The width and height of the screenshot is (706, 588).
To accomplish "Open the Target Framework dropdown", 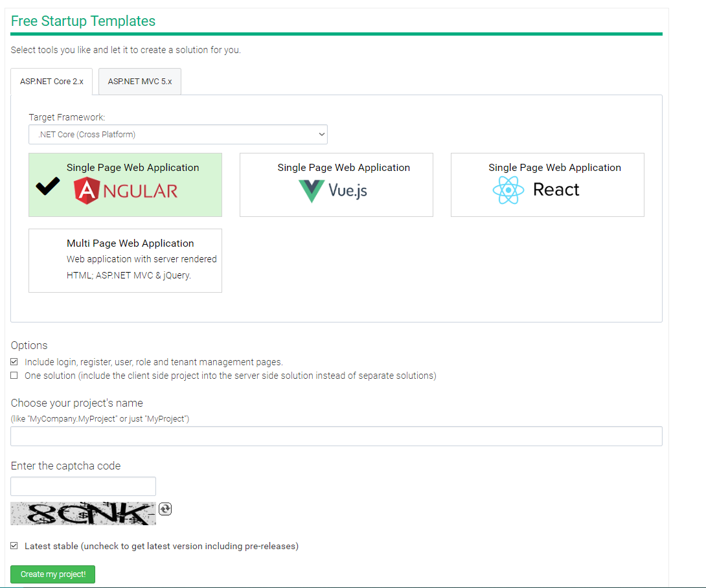I will click(x=178, y=134).
